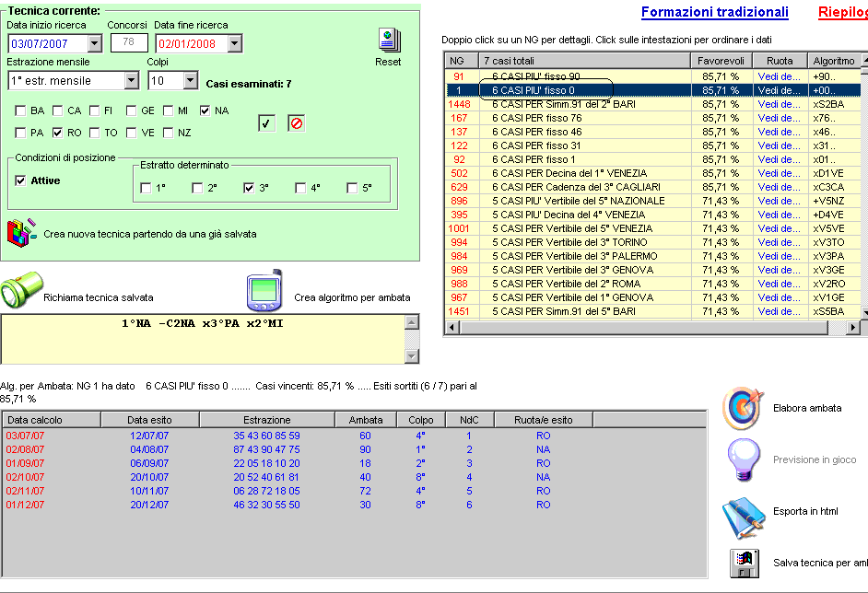The width and height of the screenshot is (868, 593).
Task: Uncheck the NA wheel checkbox
Action: click(x=205, y=110)
